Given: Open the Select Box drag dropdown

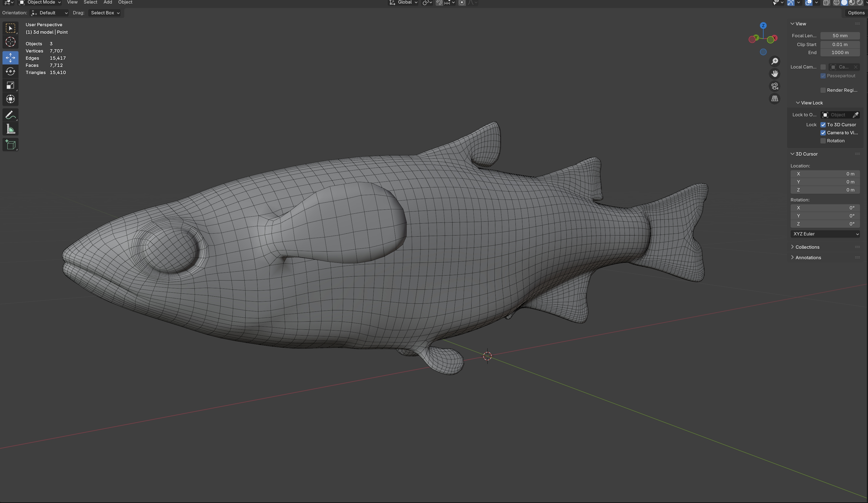Looking at the screenshot, I should [105, 13].
